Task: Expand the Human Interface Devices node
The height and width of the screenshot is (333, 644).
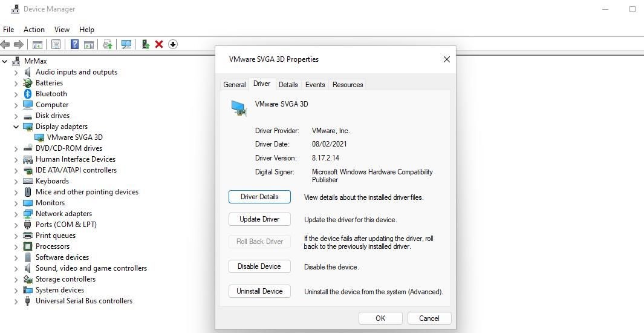Action: [x=16, y=159]
